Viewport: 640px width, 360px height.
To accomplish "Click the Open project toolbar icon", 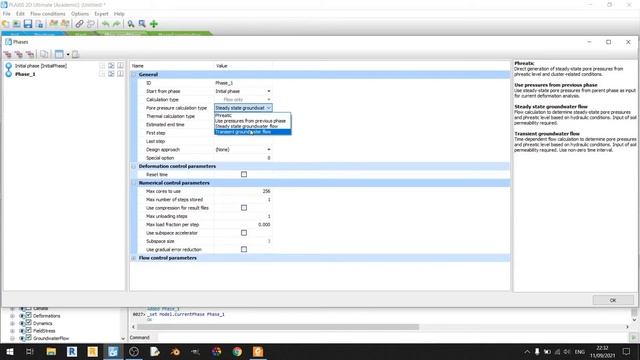I will [16, 24].
